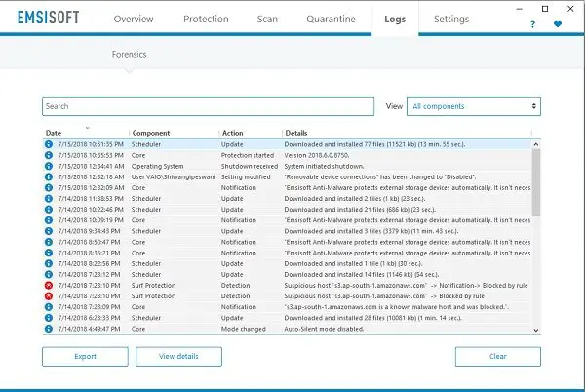This screenshot has height=392, width=585.
Task: Click info icon for 7/14/2018 11:38:53 PM entry
Action: pyautogui.click(x=49, y=198)
